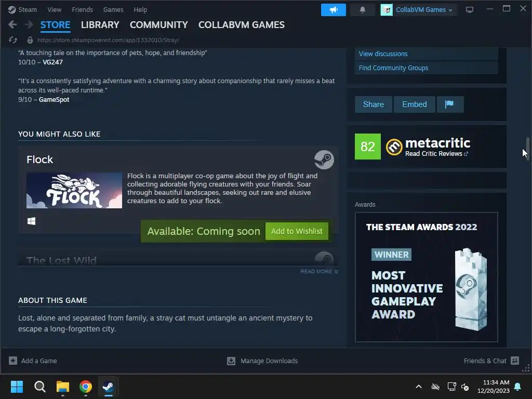This screenshot has height=399, width=532.
Task: Click the network display tray icon
Action: (x=451, y=387)
